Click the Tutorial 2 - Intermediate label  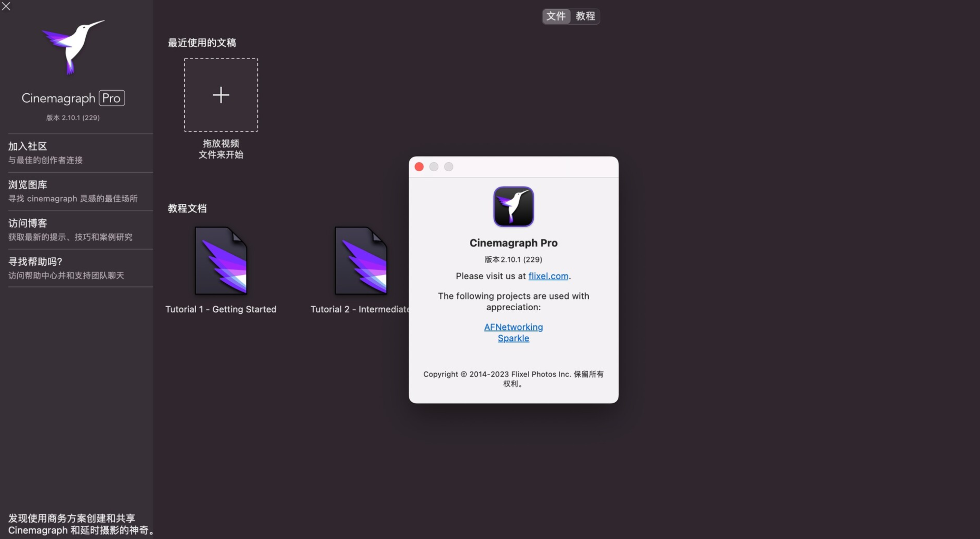(x=360, y=309)
